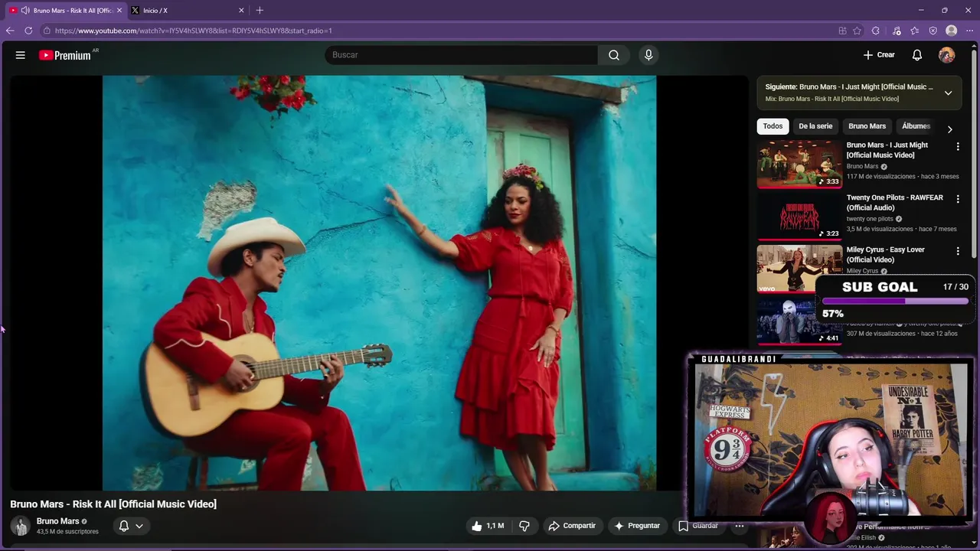Dislike the video with thumbs down
980x551 pixels.
click(524, 526)
